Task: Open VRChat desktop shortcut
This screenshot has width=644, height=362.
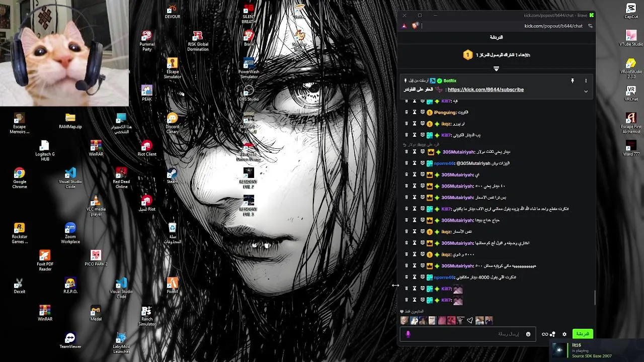Action: [x=631, y=94]
